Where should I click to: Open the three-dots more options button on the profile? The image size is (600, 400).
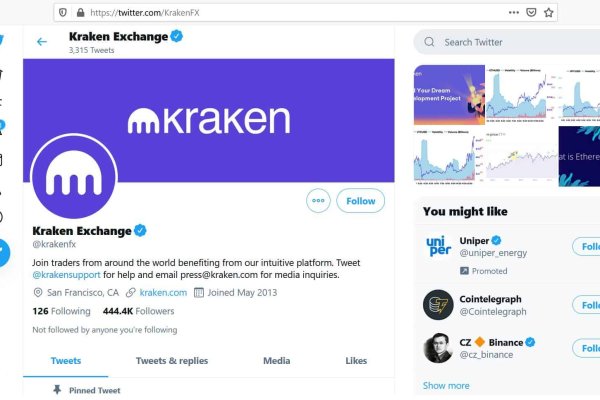pyautogui.click(x=319, y=200)
